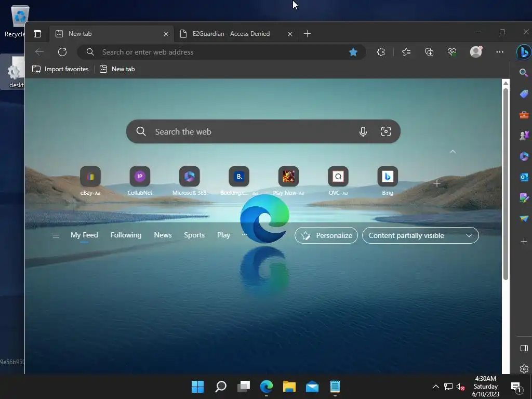Open File Explorer on taskbar
This screenshot has width=532, height=399.
pyautogui.click(x=289, y=387)
